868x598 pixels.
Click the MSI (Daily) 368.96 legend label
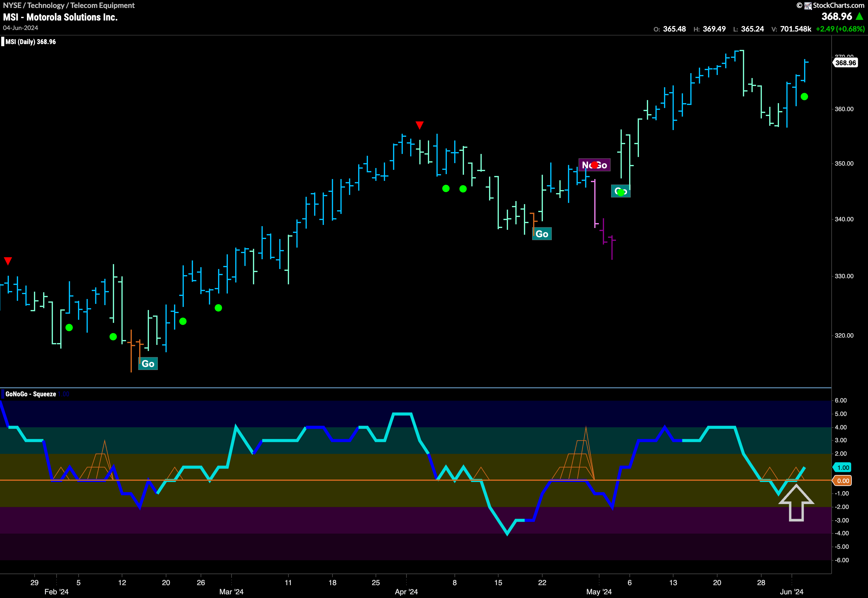pos(31,42)
